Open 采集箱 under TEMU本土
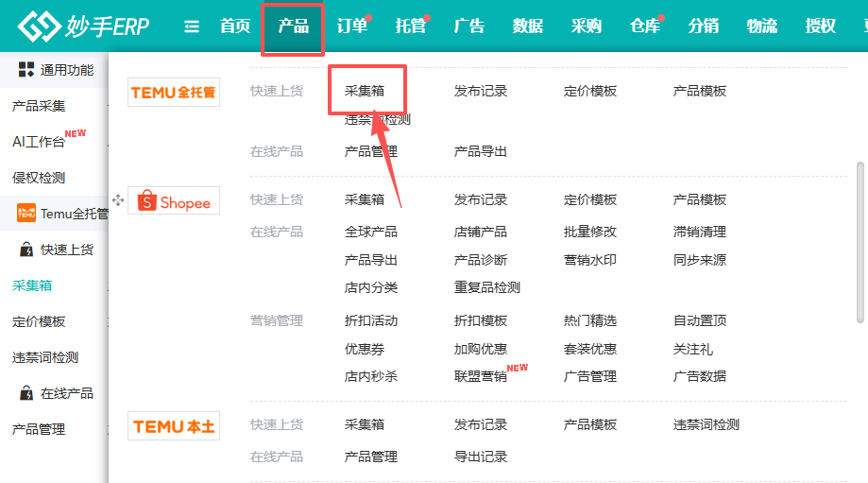This screenshot has width=868, height=483. [365, 424]
